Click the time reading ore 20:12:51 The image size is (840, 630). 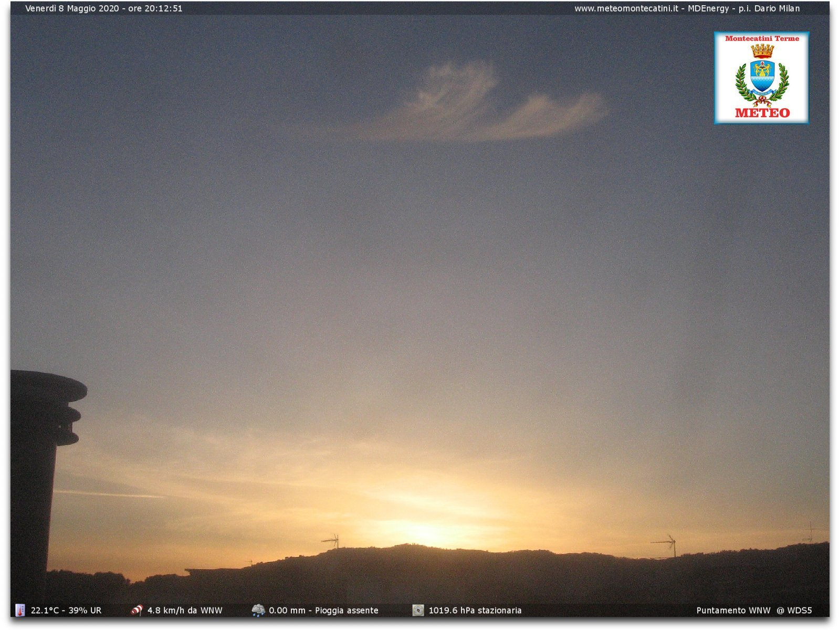click(x=155, y=8)
